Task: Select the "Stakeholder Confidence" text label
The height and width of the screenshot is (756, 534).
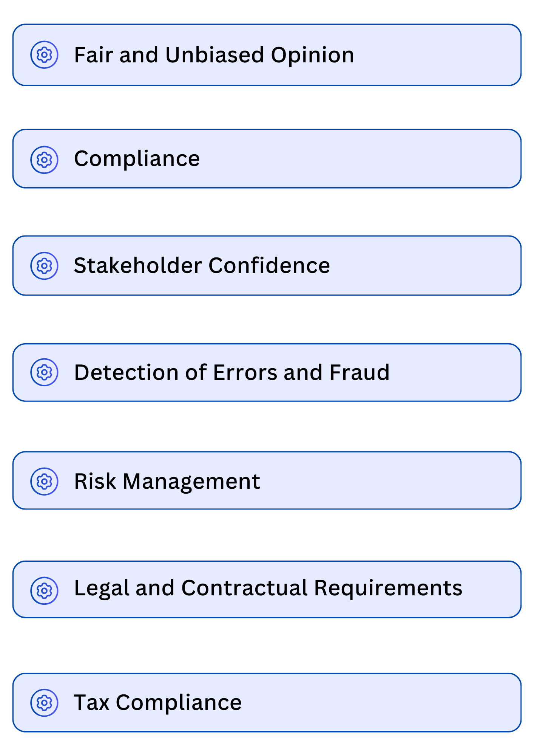Action: point(202,265)
